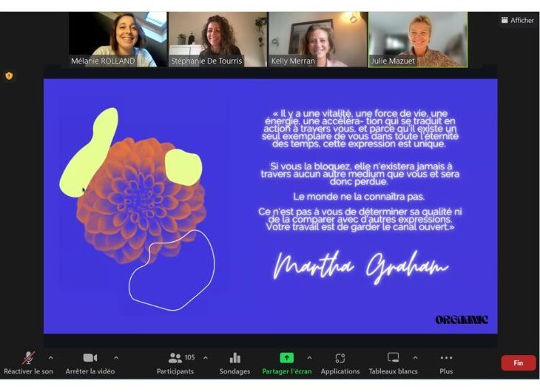This screenshot has height=392, width=540.
Task: Select Julie Mazuet's video thumbnail
Action: pos(418,39)
